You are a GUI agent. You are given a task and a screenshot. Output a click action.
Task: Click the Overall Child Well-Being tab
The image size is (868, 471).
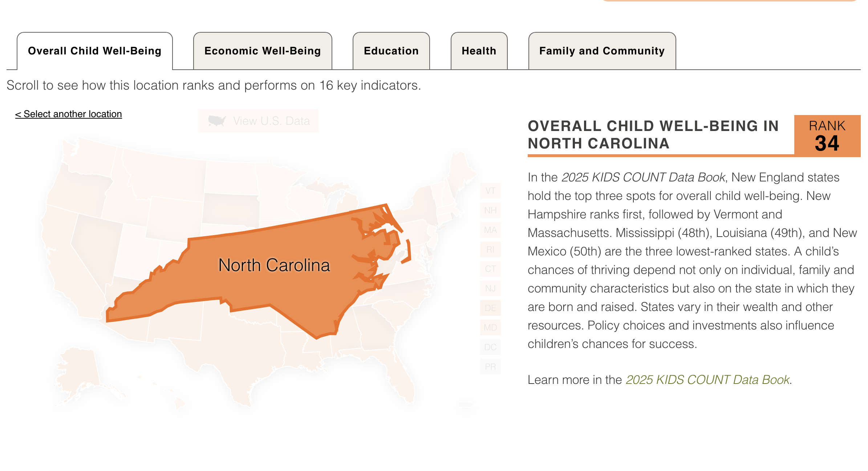[x=94, y=51]
